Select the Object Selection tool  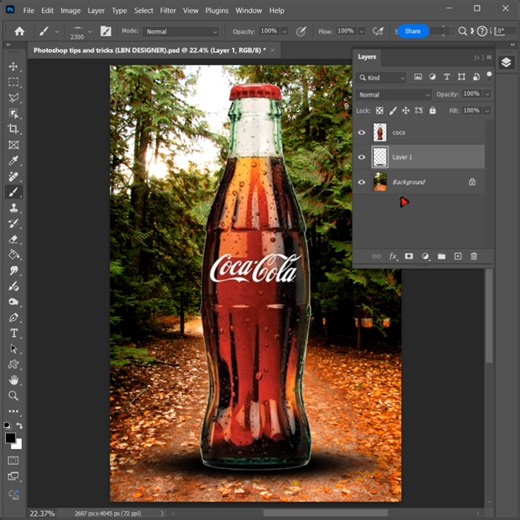[x=13, y=114]
